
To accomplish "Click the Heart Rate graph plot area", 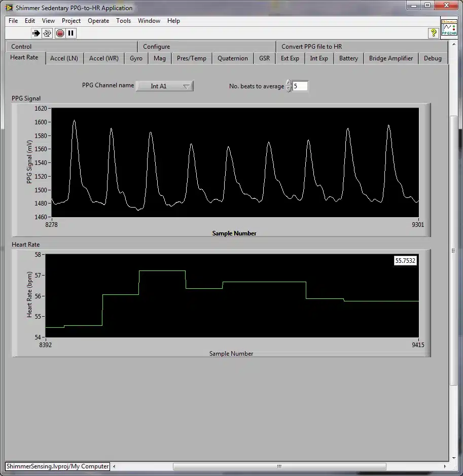I will pyautogui.click(x=232, y=296).
